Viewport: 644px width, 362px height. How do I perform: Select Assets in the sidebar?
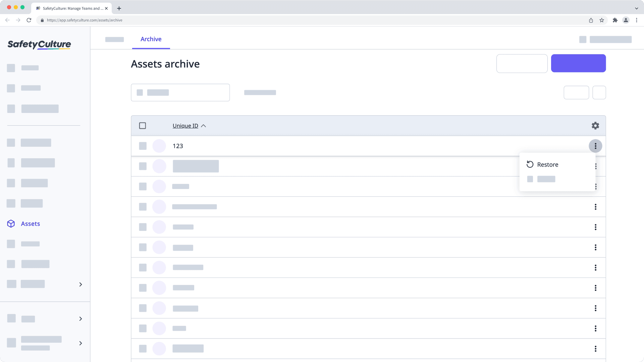click(30, 224)
